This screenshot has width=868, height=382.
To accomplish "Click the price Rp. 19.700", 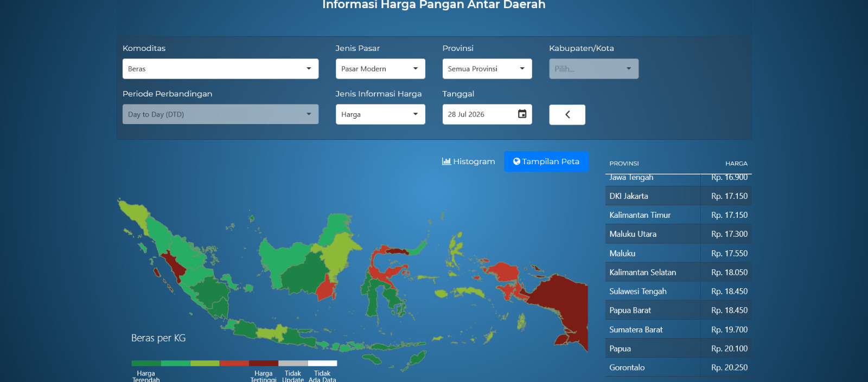I will [x=729, y=329].
